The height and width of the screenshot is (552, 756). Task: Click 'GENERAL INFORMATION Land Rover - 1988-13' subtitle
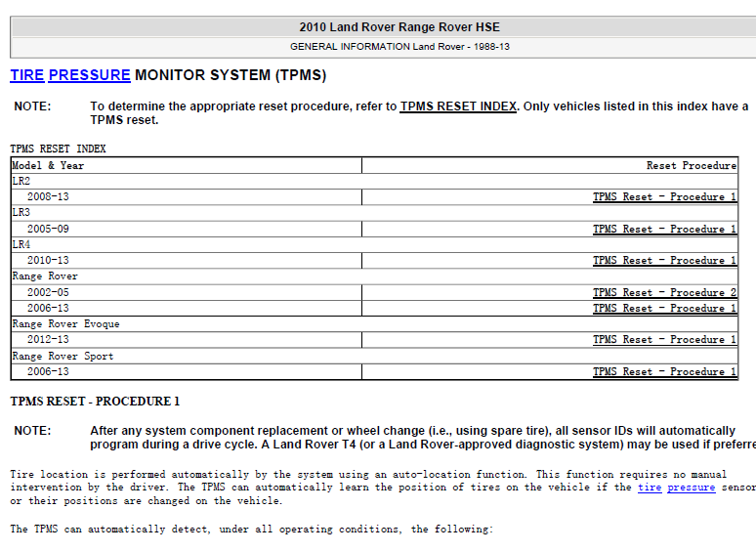click(399, 47)
